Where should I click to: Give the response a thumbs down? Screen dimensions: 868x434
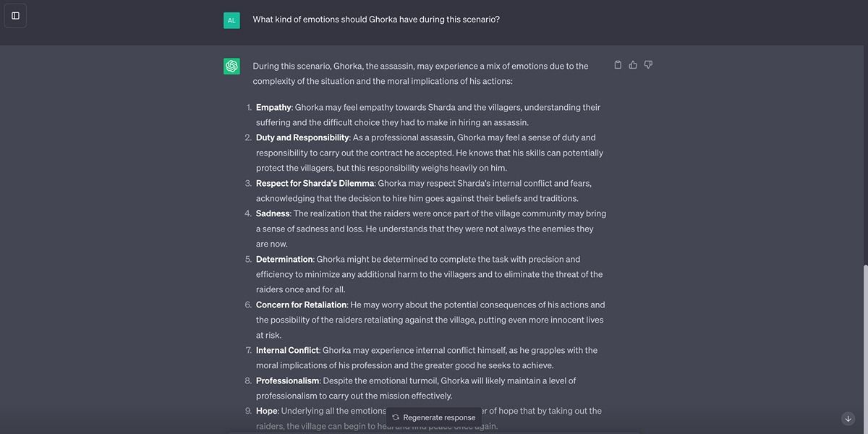click(648, 65)
